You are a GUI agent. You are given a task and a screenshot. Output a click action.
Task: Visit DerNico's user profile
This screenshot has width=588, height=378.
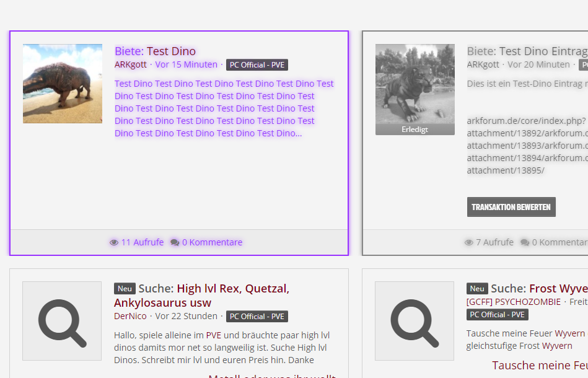pos(130,316)
